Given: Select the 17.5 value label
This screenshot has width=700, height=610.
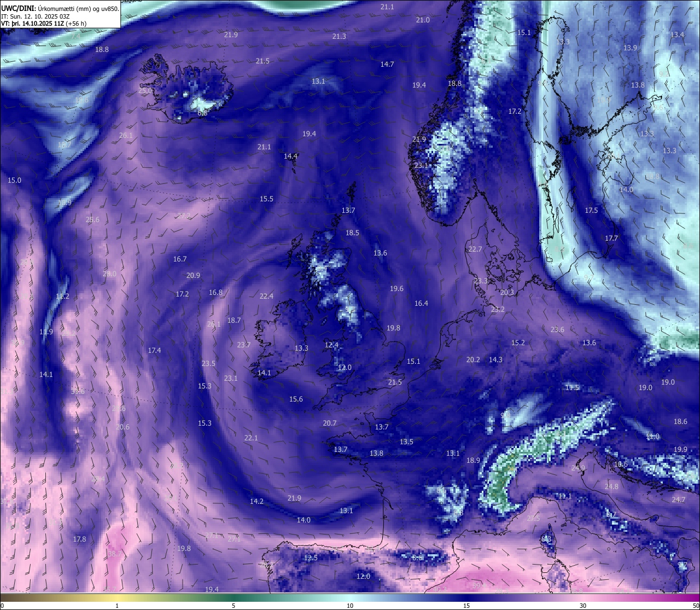Looking at the screenshot, I should [x=591, y=210].
